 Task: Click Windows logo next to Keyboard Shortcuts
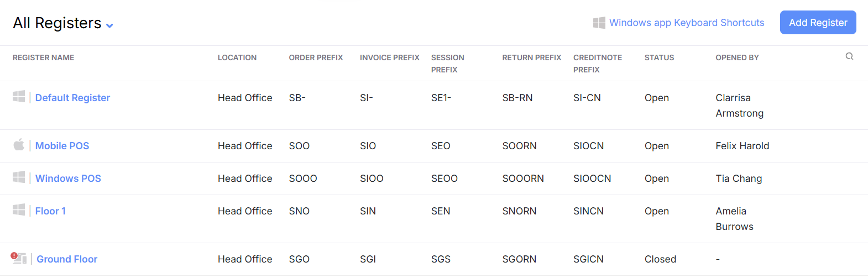pyautogui.click(x=599, y=23)
